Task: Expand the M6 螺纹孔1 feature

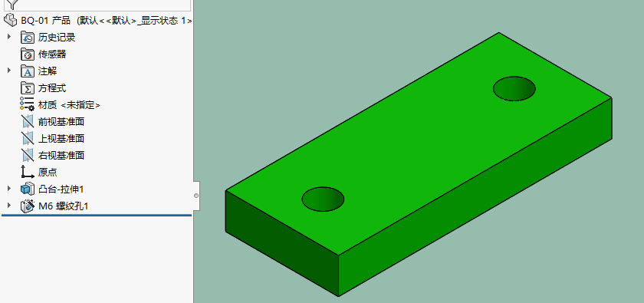Action: (9, 206)
